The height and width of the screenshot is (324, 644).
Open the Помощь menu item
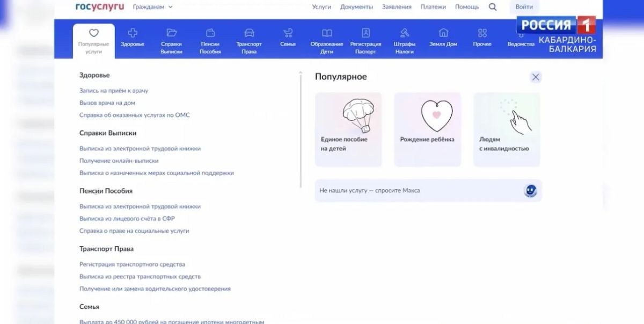click(x=467, y=7)
